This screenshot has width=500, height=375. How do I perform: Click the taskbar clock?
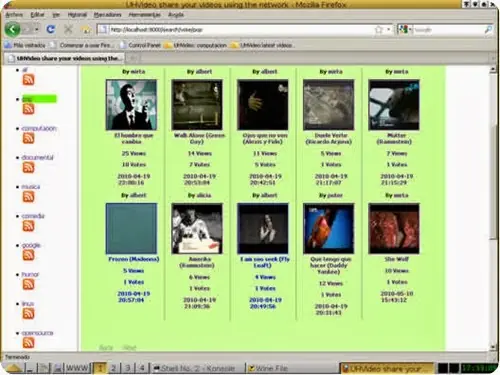click(x=479, y=368)
